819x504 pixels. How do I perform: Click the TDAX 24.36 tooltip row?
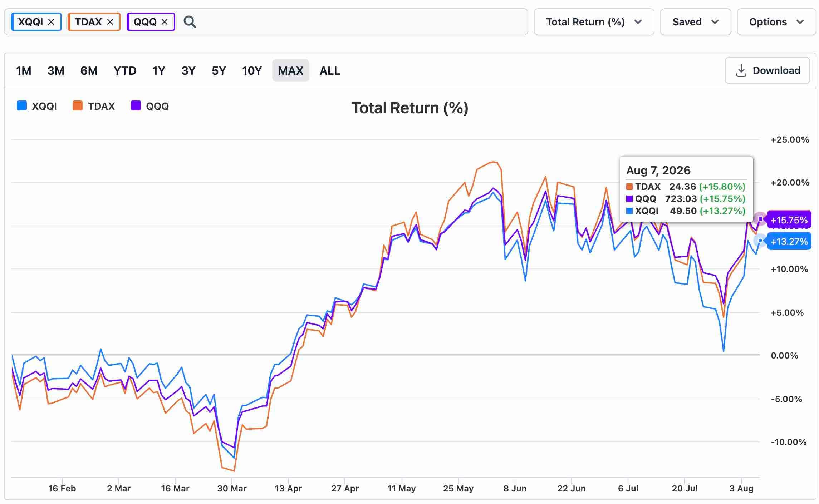point(686,187)
